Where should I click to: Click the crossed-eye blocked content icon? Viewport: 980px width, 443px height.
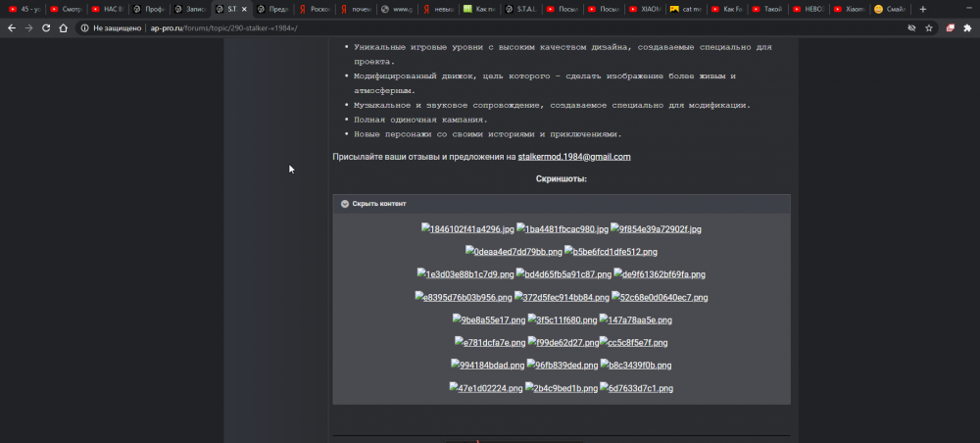point(911,28)
